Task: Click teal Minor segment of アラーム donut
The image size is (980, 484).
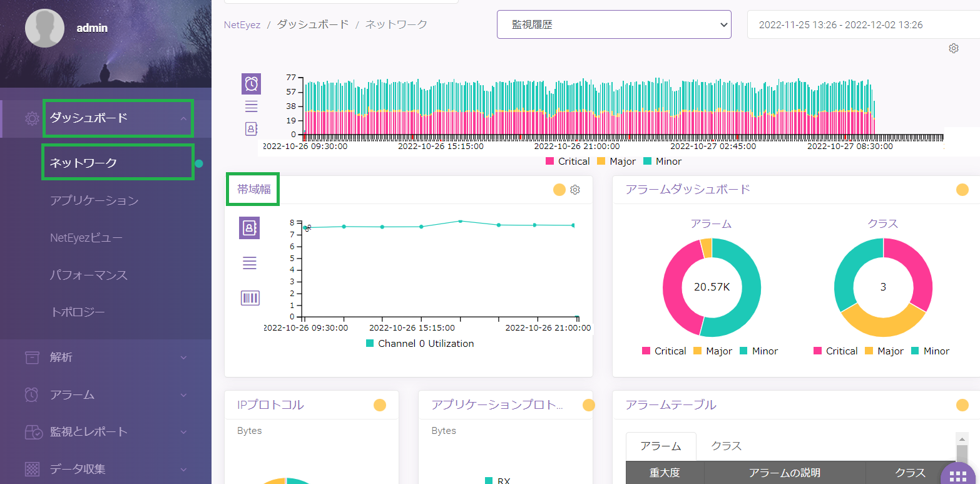Action: click(750, 288)
